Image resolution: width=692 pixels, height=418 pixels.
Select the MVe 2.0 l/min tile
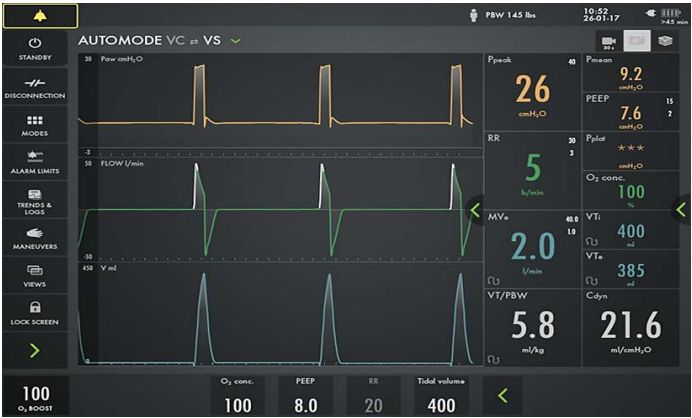[x=533, y=249]
